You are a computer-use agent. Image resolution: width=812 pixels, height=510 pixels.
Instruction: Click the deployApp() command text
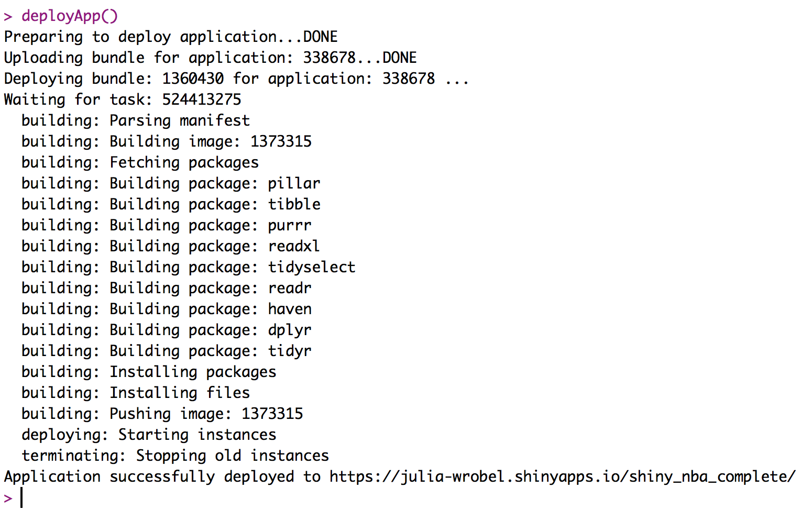click(70, 16)
